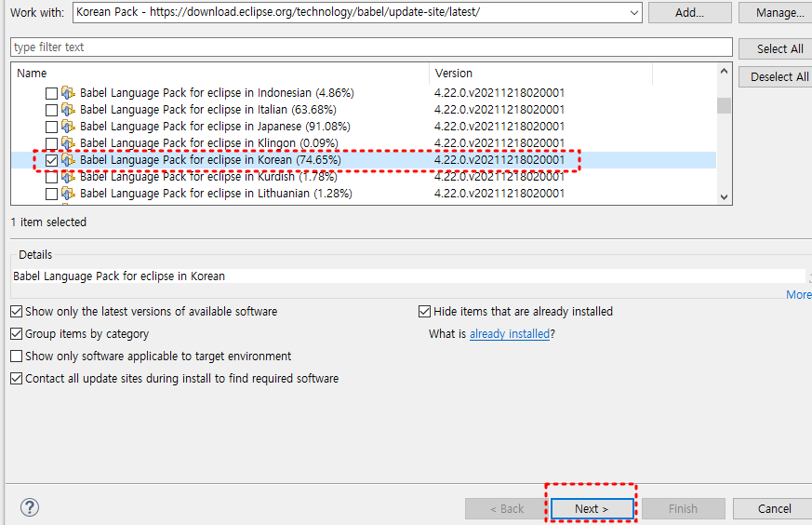
Task: Click the list scrollbar down arrow
Action: click(x=724, y=197)
